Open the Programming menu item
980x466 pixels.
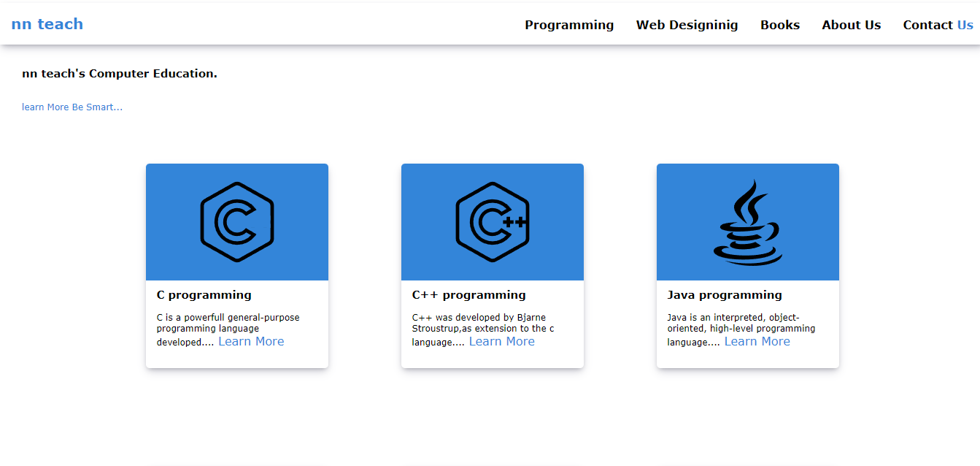(569, 25)
